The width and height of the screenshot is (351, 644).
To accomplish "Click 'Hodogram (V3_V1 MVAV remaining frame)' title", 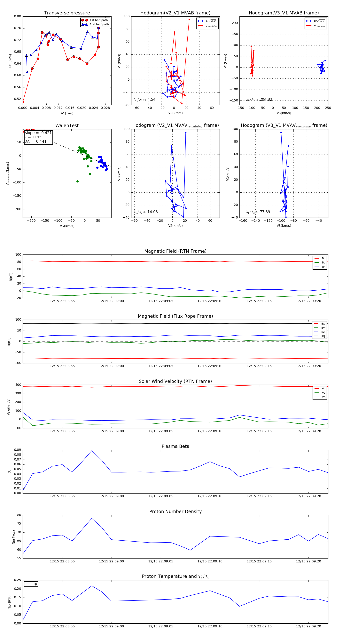I will tap(284, 125).
